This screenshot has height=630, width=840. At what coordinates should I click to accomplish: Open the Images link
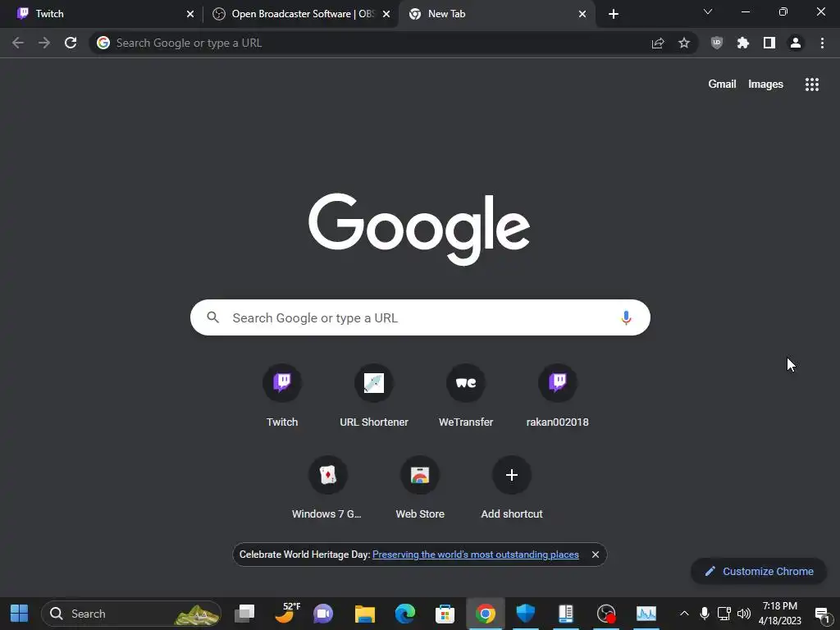tap(765, 84)
